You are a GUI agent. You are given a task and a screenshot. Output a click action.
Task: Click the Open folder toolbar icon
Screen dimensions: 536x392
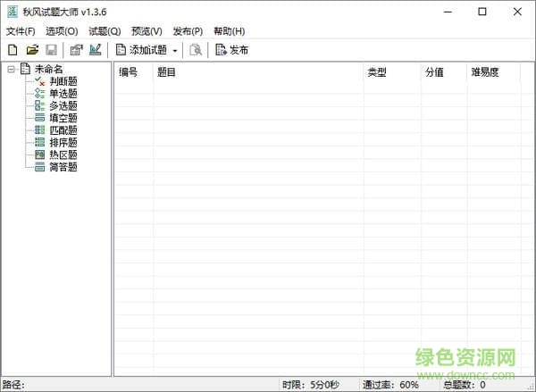coord(32,50)
